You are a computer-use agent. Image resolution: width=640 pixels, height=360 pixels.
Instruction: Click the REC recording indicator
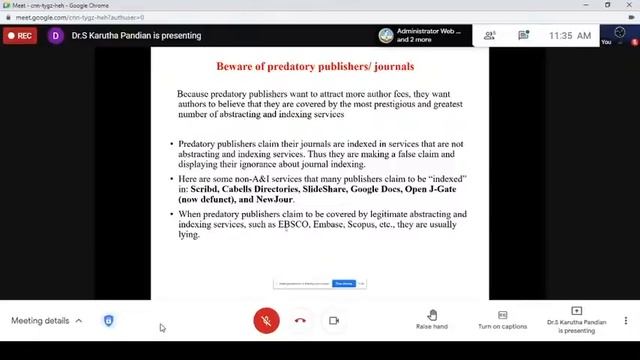[x=20, y=36]
